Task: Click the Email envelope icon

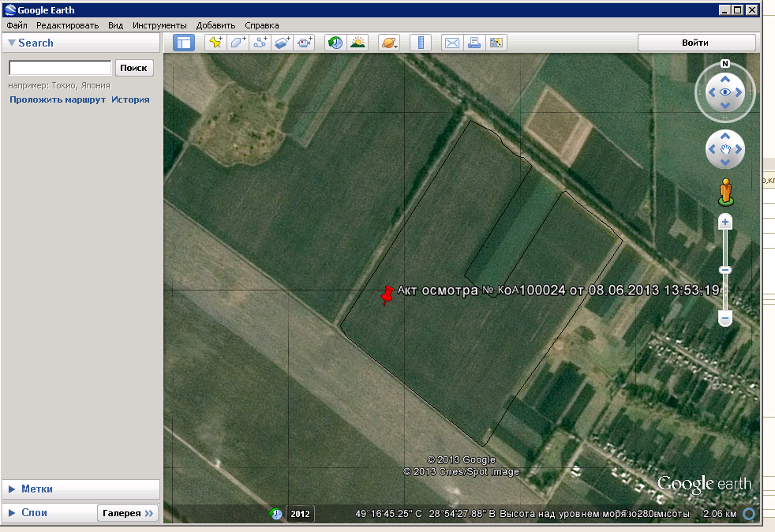Action: tap(452, 43)
